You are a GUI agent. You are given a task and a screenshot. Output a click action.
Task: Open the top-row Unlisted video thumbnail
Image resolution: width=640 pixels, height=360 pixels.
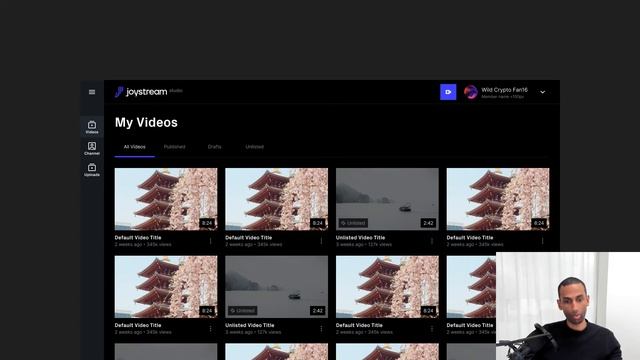387,199
